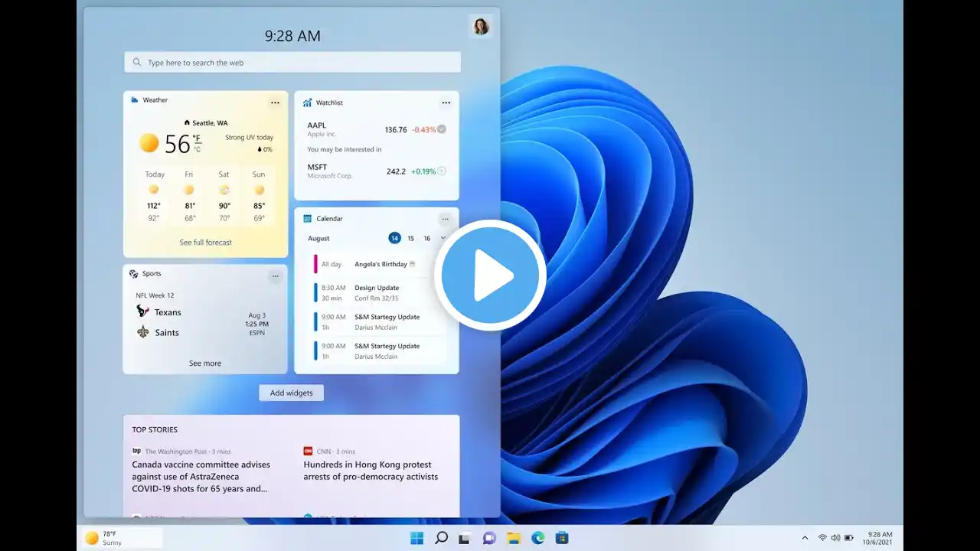Click the Aug 3 1:25 PM ESPN game time
The width and height of the screenshot is (980, 551).
tap(257, 324)
